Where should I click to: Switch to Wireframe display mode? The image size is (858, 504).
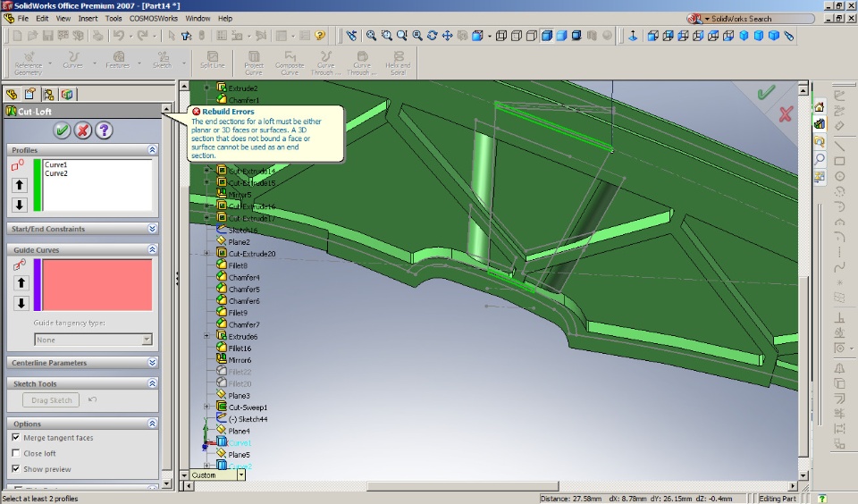tap(500, 36)
